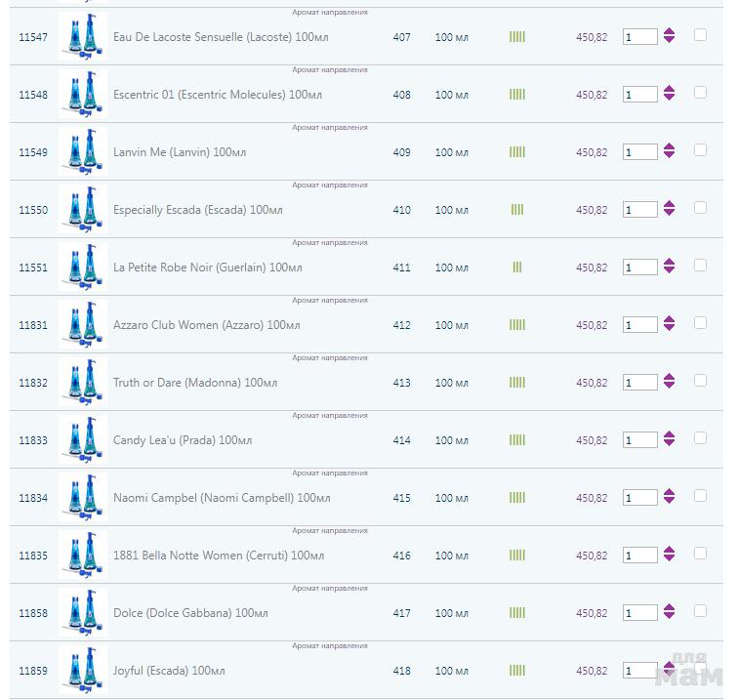Focus the quantity input for Azzaro Club Women
Screen dimensions: 738x700
639,325
